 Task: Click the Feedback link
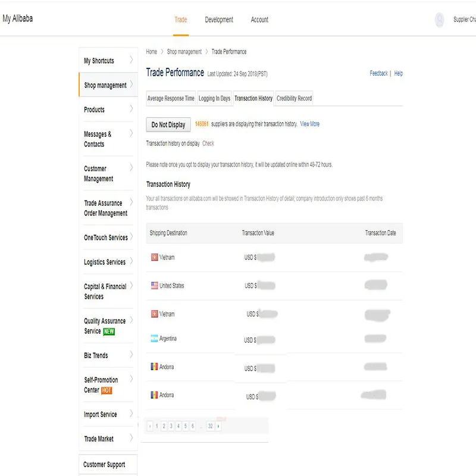pos(378,73)
